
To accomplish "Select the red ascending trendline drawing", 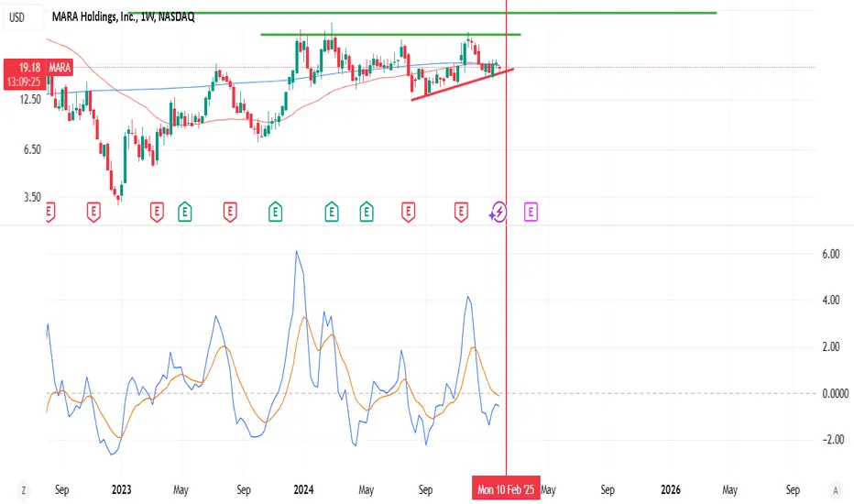I will 462,84.
